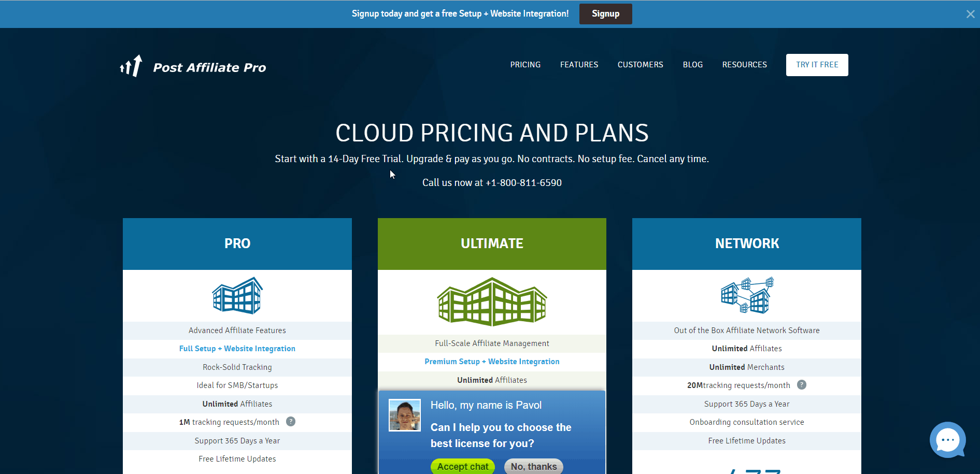Open the live chat bubble icon
Image resolution: width=980 pixels, height=474 pixels.
[x=948, y=440]
